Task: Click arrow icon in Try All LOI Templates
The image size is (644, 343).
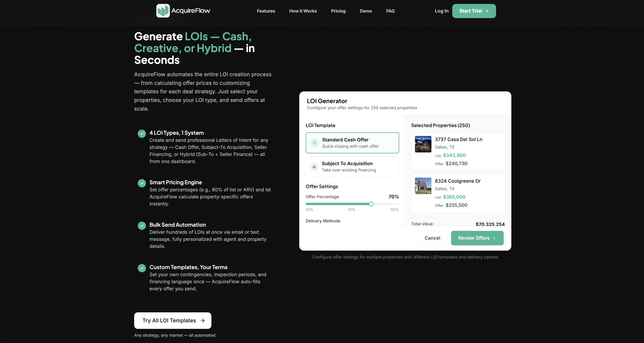Action: [203, 320]
